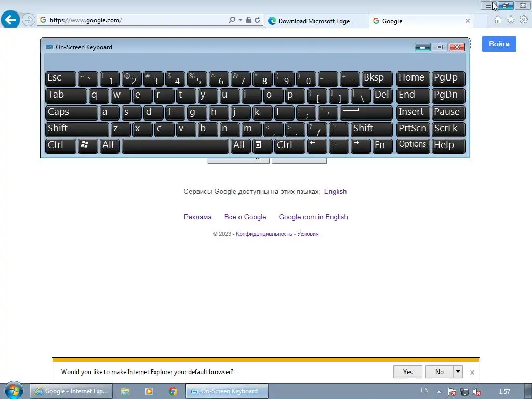The image size is (532, 399).
Task: Tap the down arrow key on the keyboard
Action: 339,146
